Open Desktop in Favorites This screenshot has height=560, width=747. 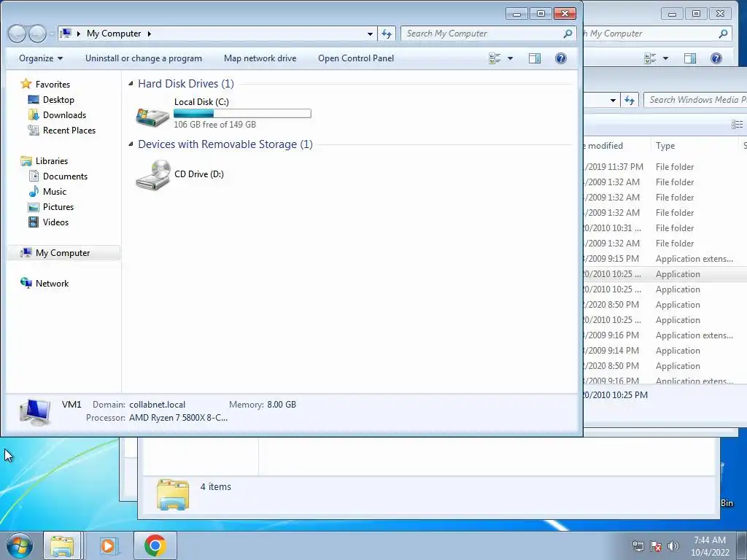[58, 99]
